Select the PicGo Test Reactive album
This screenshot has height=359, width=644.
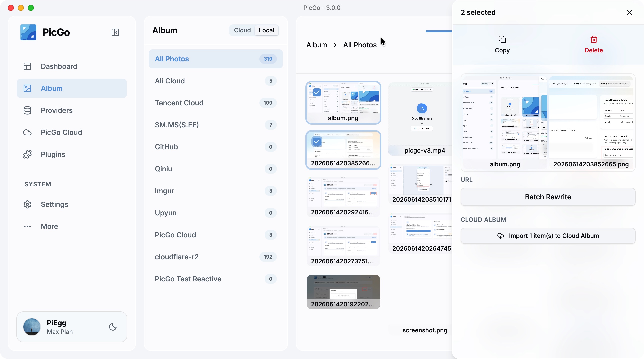[x=216, y=279]
